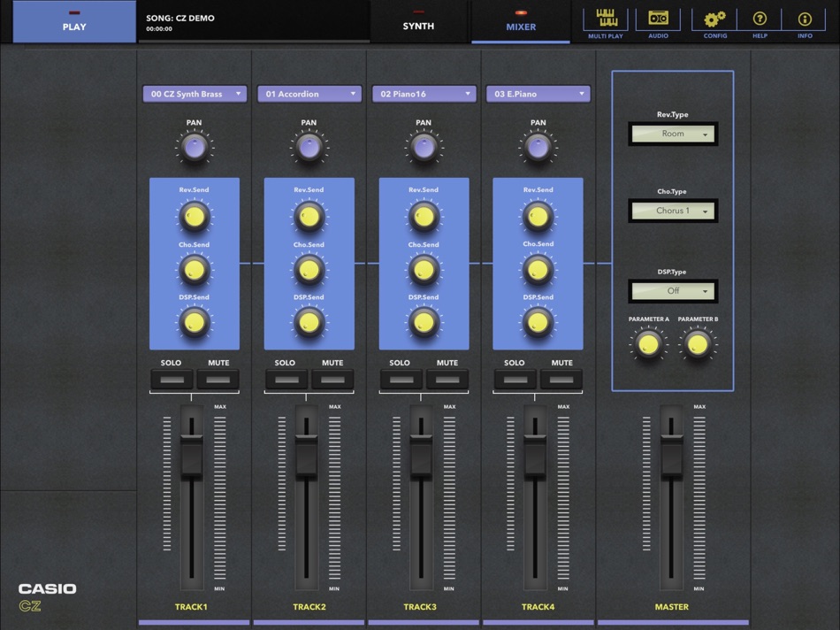840x630 pixels.
Task: Open the Config gears icon
Action: tap(714, 20)
